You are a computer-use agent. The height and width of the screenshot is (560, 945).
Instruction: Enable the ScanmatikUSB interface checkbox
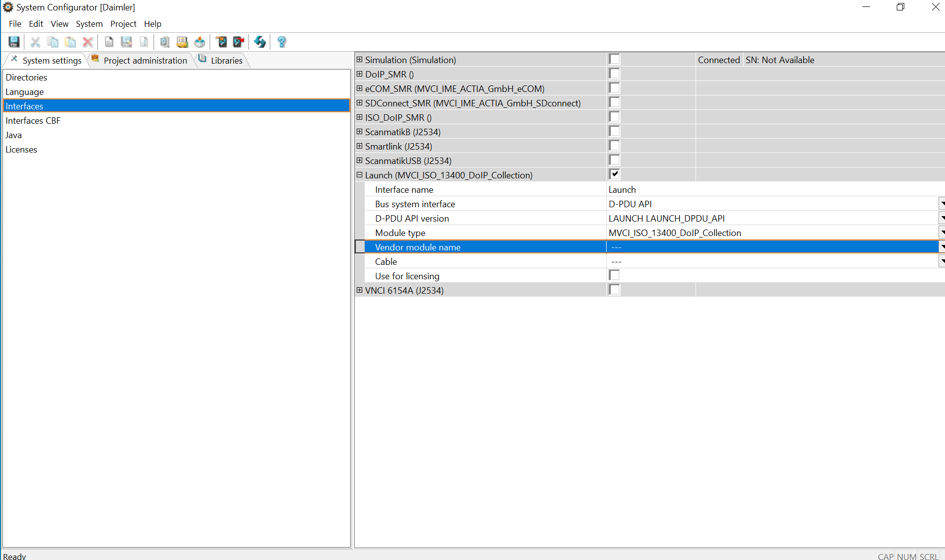click(615, 160)
